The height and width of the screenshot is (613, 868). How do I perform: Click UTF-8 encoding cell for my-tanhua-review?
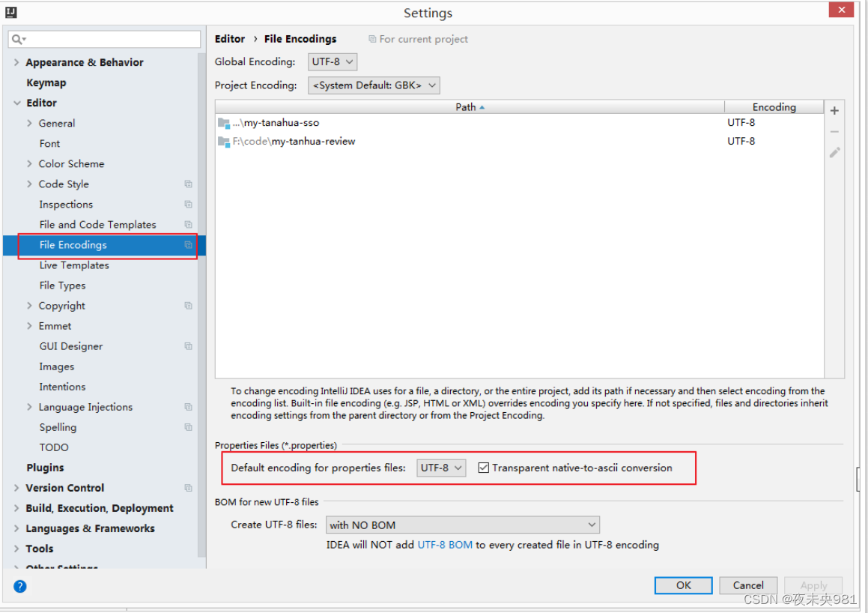click(741, 141)
